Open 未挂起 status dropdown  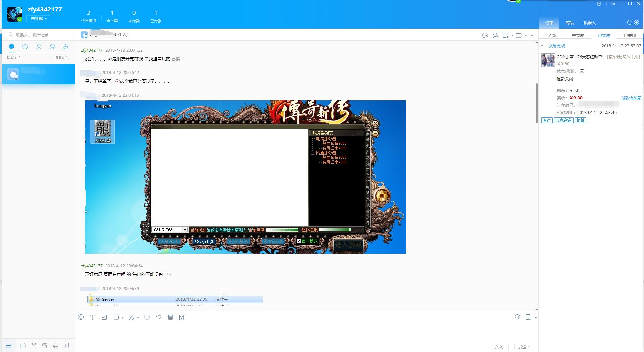click(39, 19)
